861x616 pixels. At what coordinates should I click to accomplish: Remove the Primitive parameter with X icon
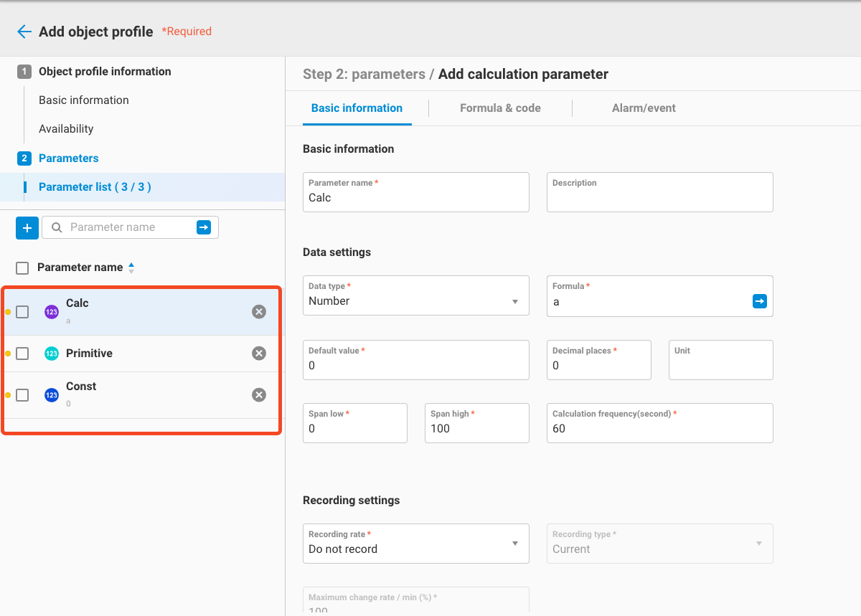(259, 354)
